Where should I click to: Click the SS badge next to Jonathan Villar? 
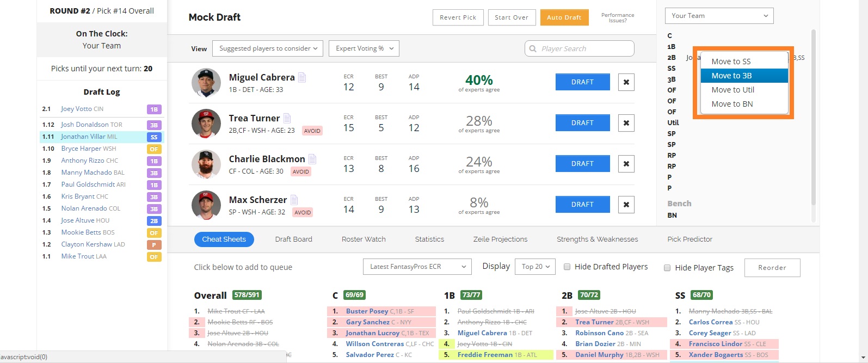(x=154, y=137)
